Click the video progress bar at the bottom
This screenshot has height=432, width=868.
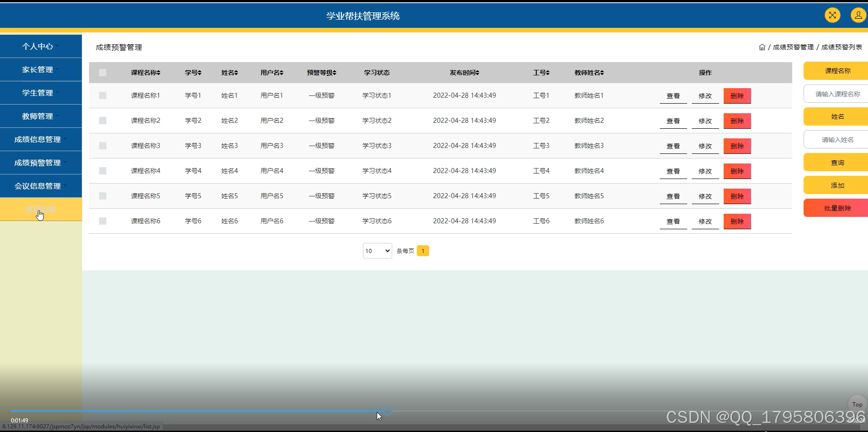click(x=388, y=411)
